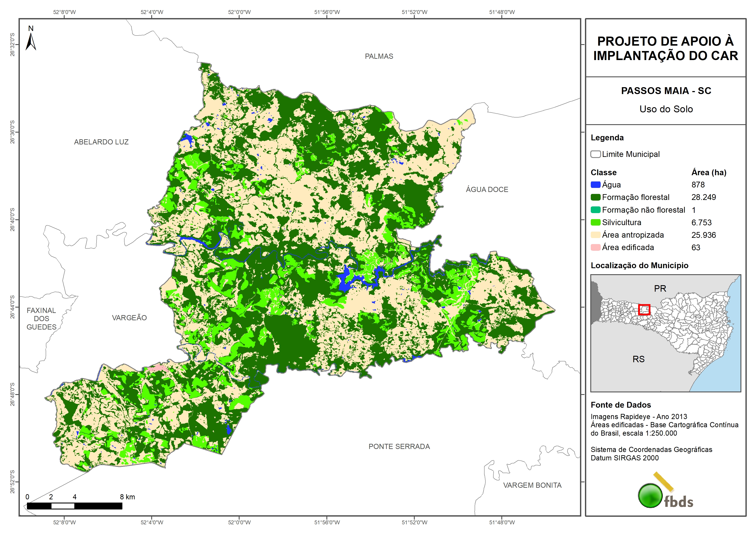
Task: Click the Água blue legend swatch
Action: click(595, 185)
